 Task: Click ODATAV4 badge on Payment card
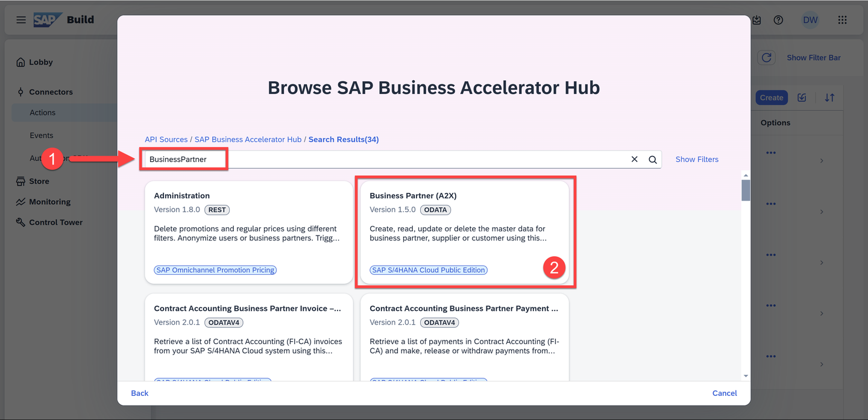pos(439,322)
